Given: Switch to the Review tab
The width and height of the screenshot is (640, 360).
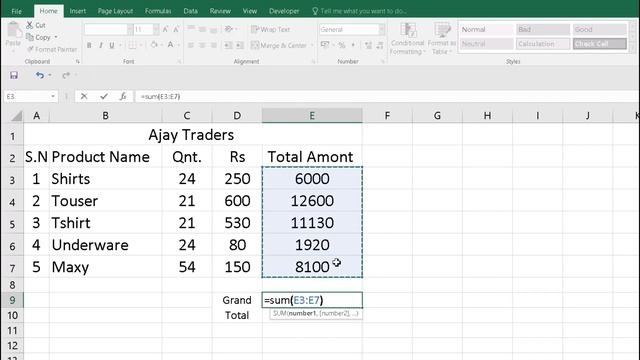Looking at the screenshot, I should [220, 11].
